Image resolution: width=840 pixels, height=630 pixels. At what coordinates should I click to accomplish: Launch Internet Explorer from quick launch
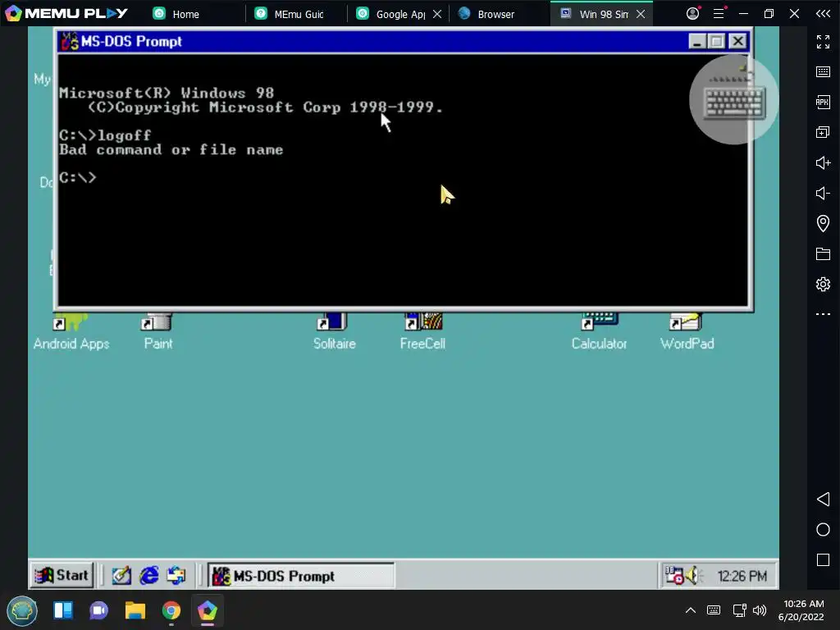tap(149, 576)
